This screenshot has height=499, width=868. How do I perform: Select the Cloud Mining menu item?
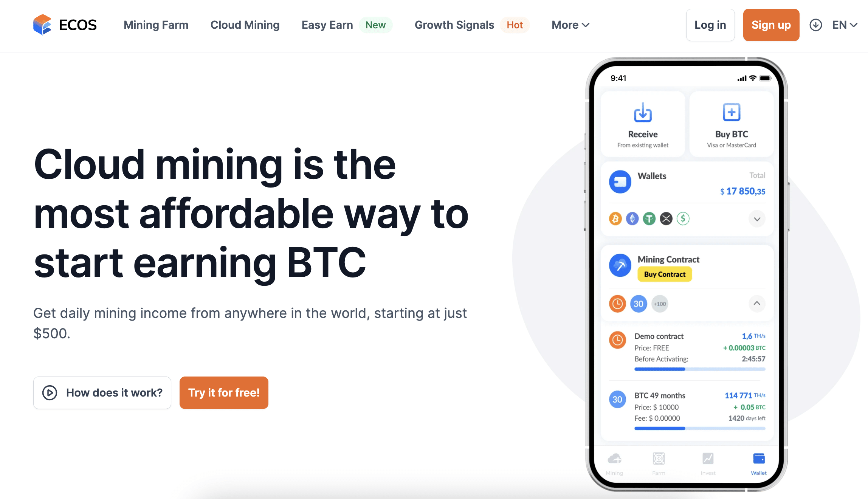[245, 25]
